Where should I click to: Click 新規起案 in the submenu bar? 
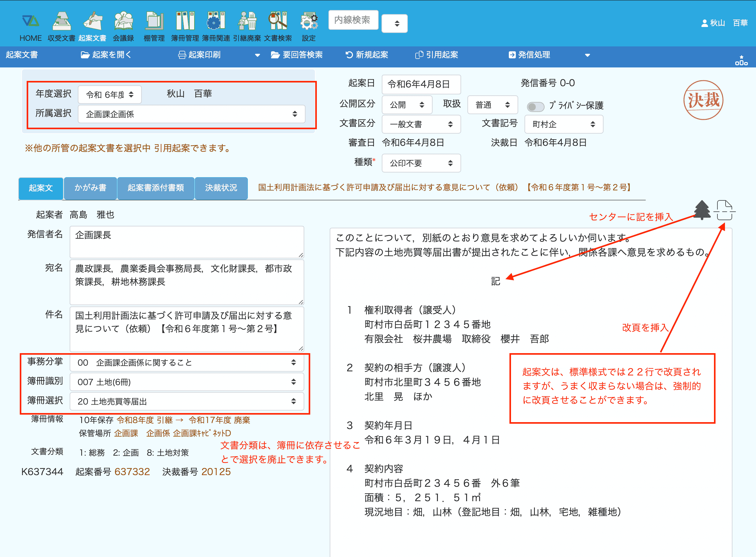(x=367, y=55)
